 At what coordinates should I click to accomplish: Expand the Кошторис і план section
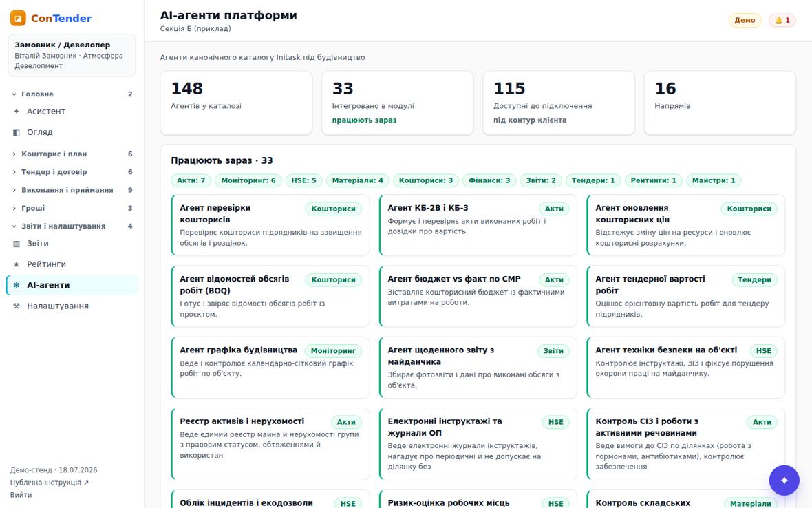point(72,154)
